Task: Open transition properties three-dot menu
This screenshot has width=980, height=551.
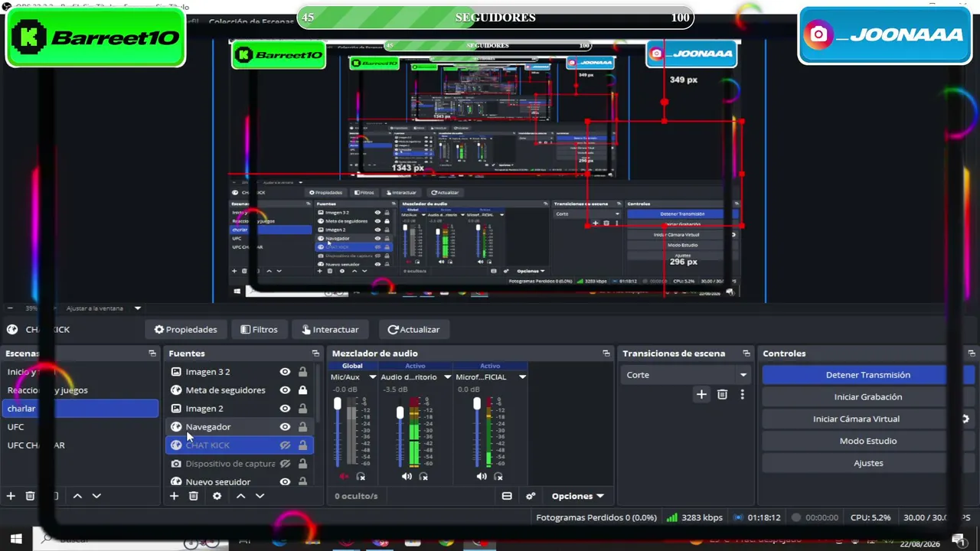Action: point(742,394)
